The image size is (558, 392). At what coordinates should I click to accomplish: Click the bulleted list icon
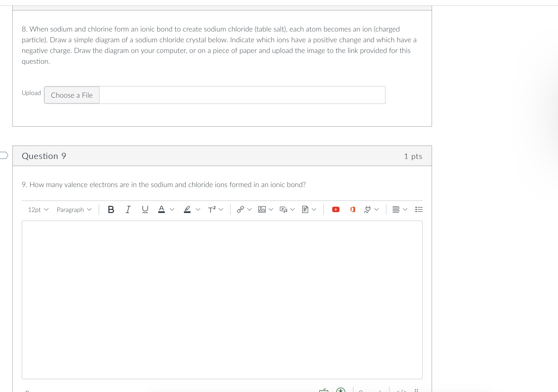(419, 209)
